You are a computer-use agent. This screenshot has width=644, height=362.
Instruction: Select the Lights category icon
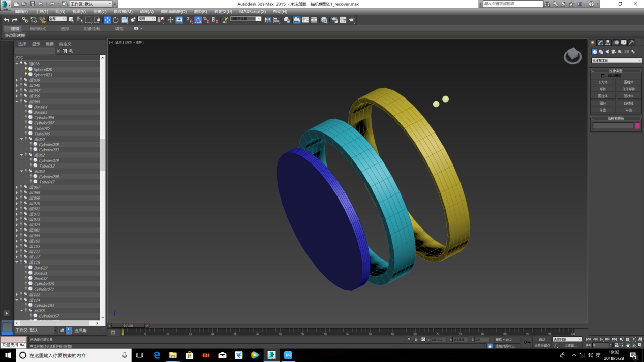click(607, 52)
